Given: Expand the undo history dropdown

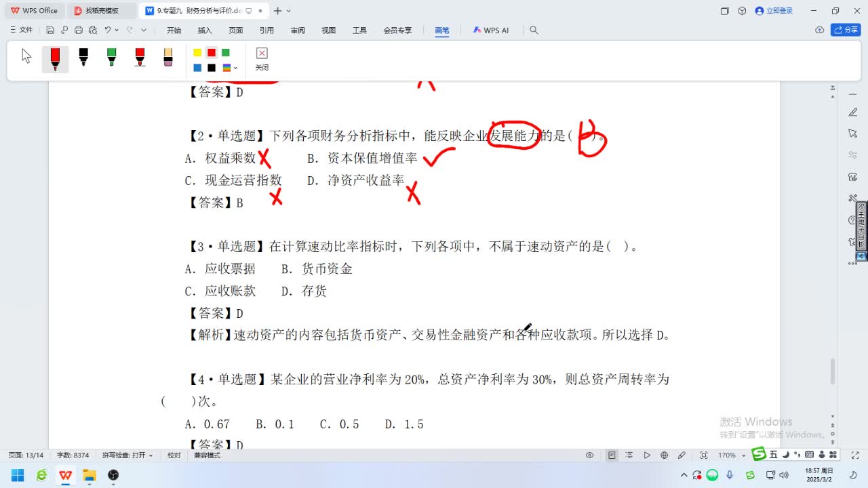Looking at the screenshot, I should coord(117,30).
